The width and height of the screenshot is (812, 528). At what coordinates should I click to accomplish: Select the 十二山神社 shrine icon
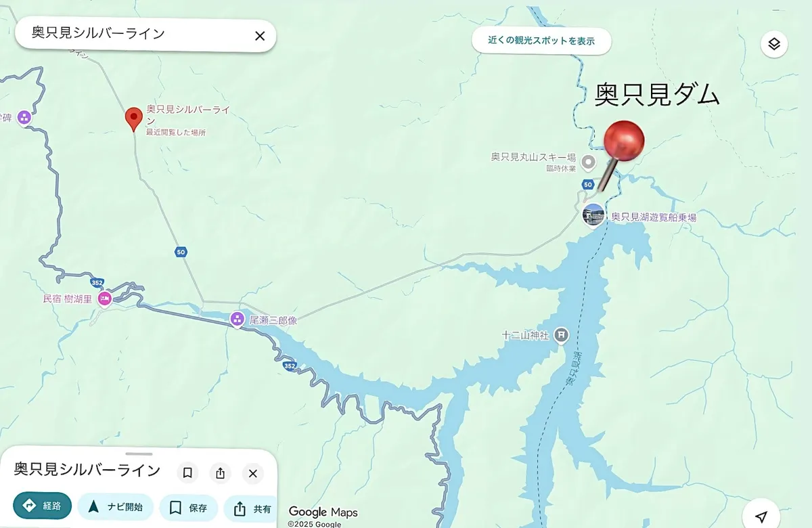pyautogui.click(x=561, y=335)
